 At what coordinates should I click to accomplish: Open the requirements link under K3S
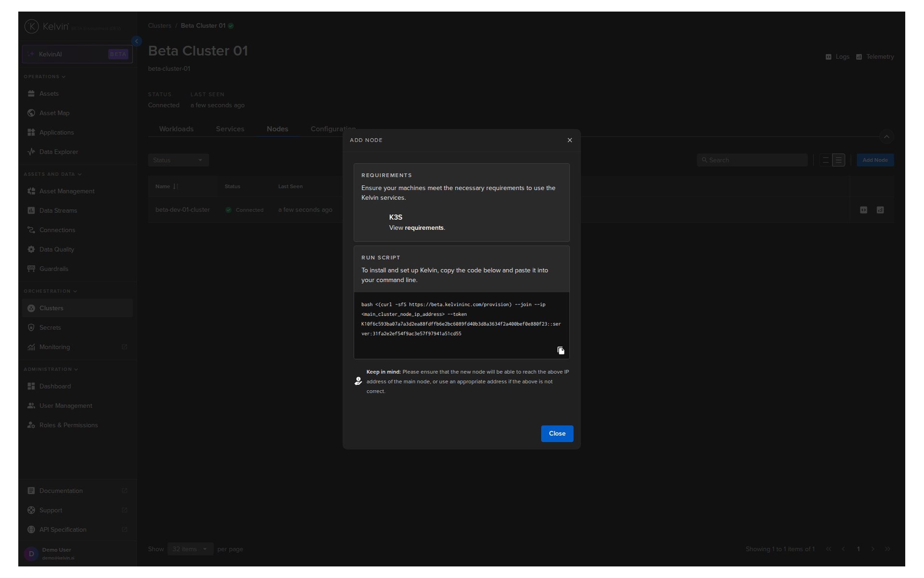(424, 228)
